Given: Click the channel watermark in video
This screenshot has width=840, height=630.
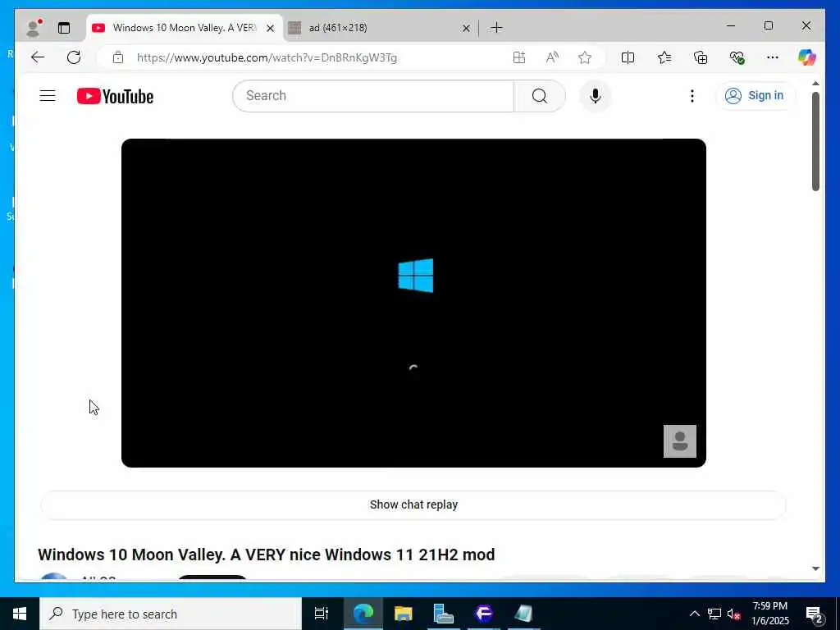Looking at the screenshot, I should coord(680,441).
